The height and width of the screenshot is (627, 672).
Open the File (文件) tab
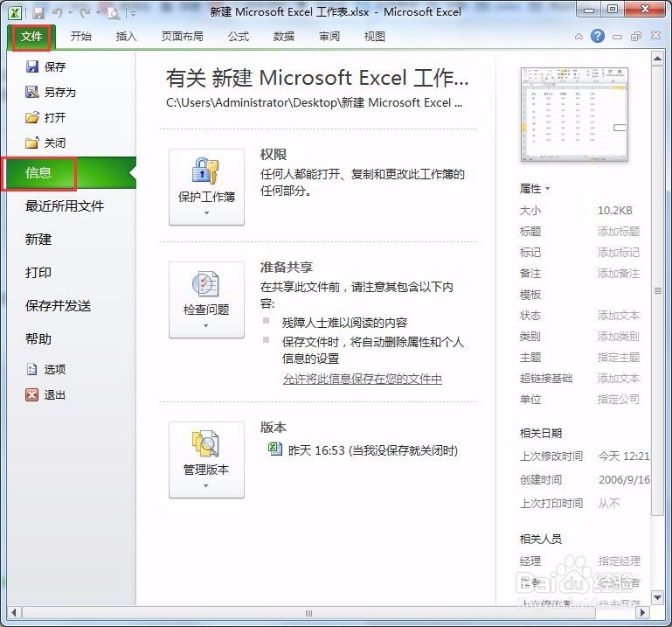tap(31, 37)
